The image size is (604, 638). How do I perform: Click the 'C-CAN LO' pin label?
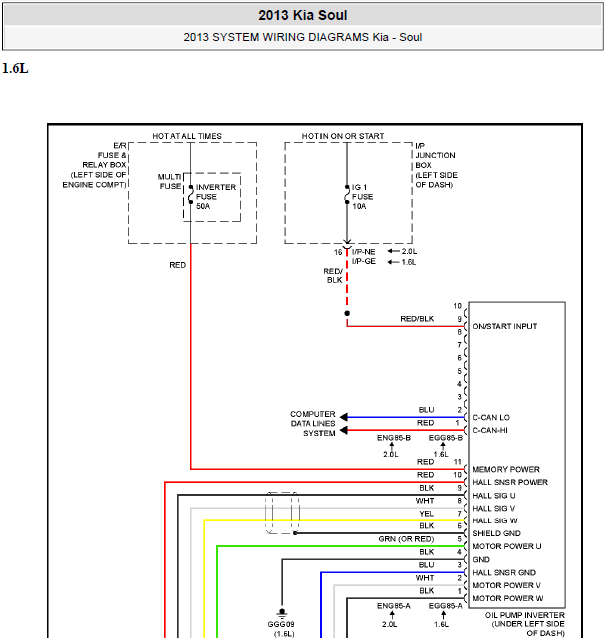[491, 417]
